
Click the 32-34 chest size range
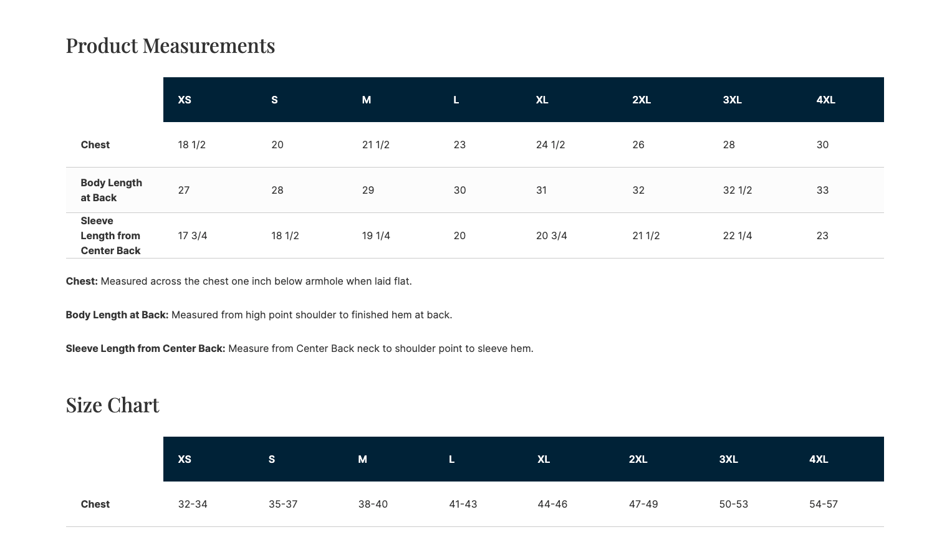[x=192, y=504]
